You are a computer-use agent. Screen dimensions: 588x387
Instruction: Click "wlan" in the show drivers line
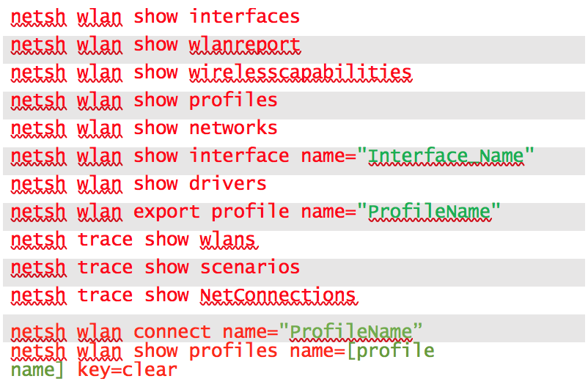pos(99,184)
